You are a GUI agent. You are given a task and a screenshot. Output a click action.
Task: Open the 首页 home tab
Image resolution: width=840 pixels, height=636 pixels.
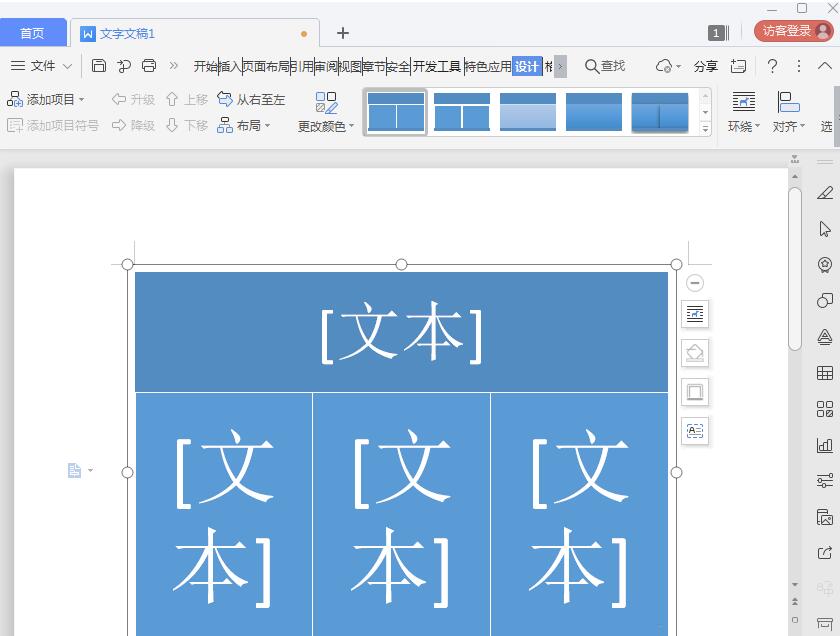[x=33, y=31]
